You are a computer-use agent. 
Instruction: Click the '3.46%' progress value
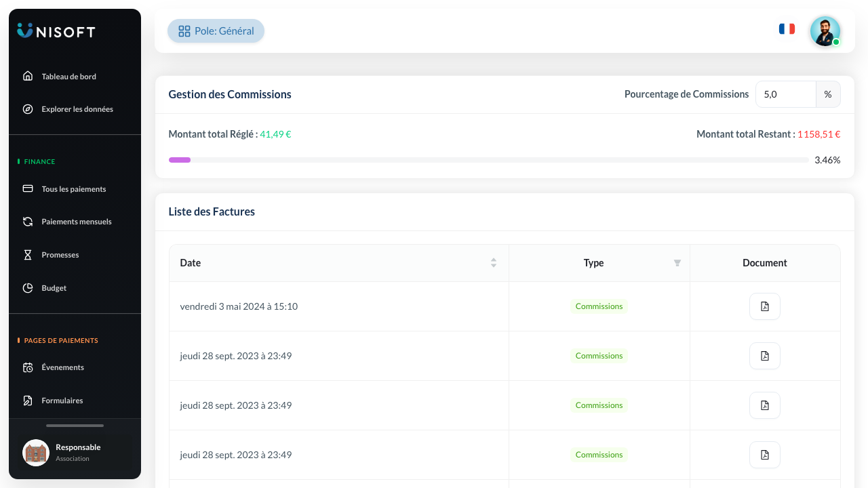tap(827, 160)
